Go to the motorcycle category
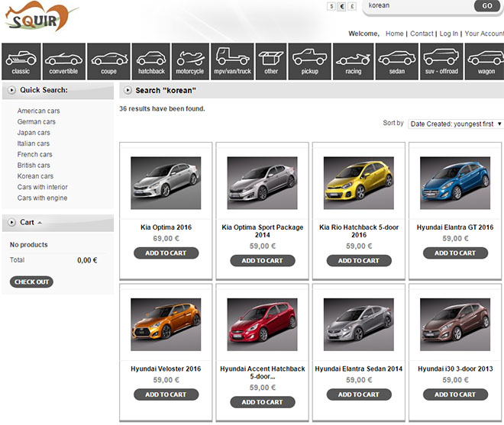 [x=190, y=61]
